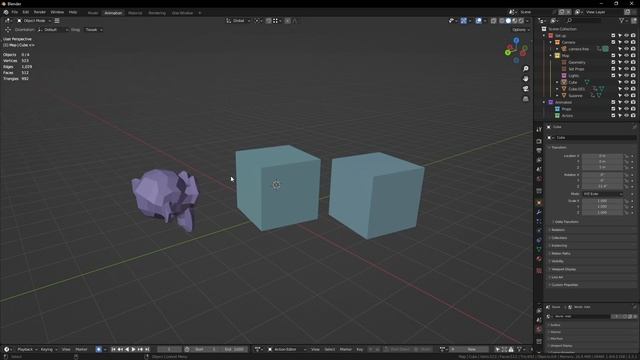Disable selectability arrow for Props collection
Screen dimensions: 640x360
click(620, 109)
